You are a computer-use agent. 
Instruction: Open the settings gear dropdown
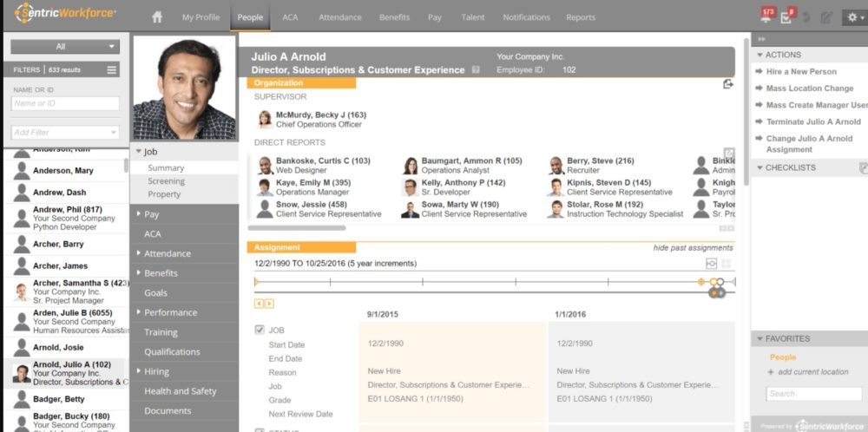click(853, 16)
